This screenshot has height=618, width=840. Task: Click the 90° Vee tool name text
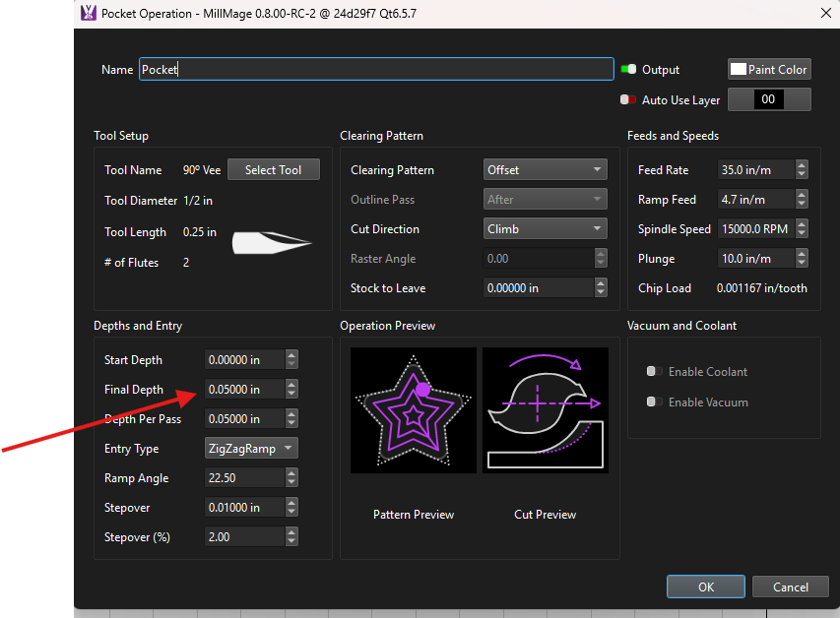(202, 170)
